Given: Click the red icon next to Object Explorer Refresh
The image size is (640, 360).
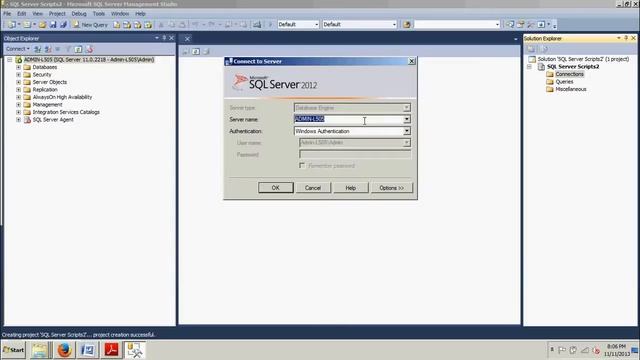Looking at the screenshot, I should pyautogui.click(x=89, y=49).
